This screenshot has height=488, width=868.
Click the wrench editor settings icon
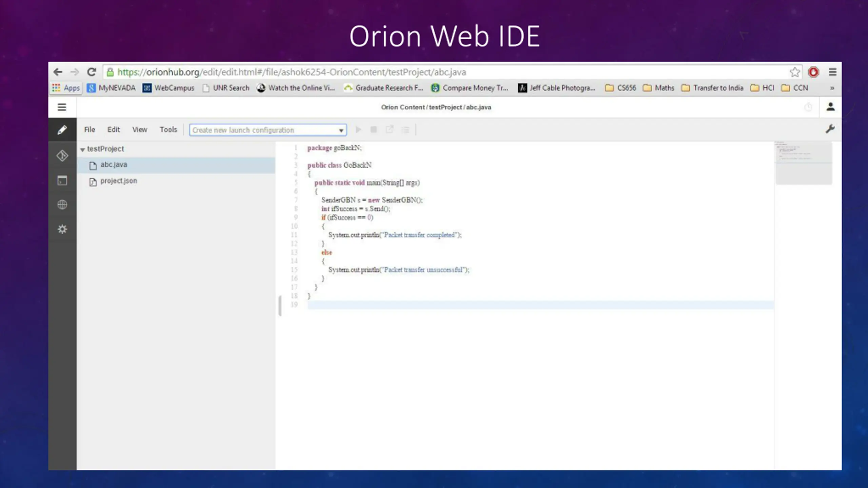[830, 129]
